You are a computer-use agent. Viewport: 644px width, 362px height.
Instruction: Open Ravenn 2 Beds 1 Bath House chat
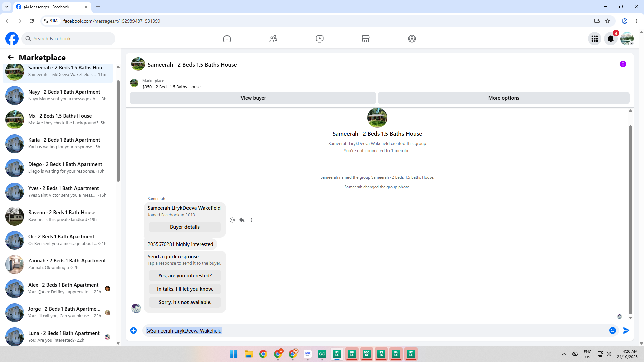point(58,216)
